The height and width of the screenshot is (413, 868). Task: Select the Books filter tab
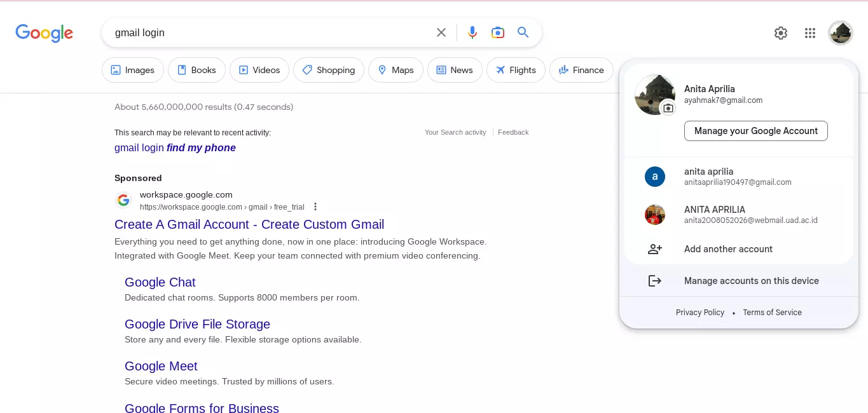point(196,70)
